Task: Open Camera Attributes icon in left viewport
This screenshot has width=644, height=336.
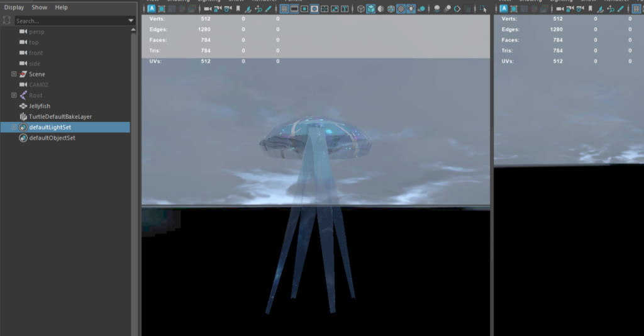Action: click(x=228, y=9)
